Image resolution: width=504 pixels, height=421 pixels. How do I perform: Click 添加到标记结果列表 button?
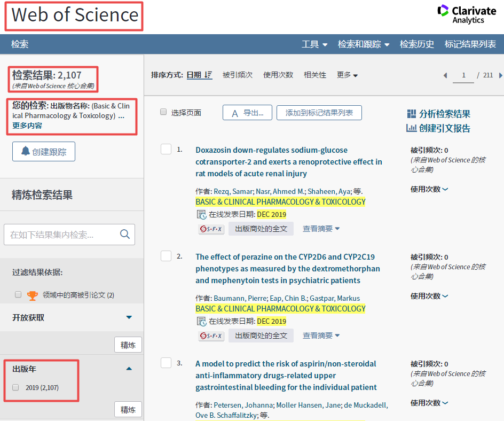[x=319, y=113]
